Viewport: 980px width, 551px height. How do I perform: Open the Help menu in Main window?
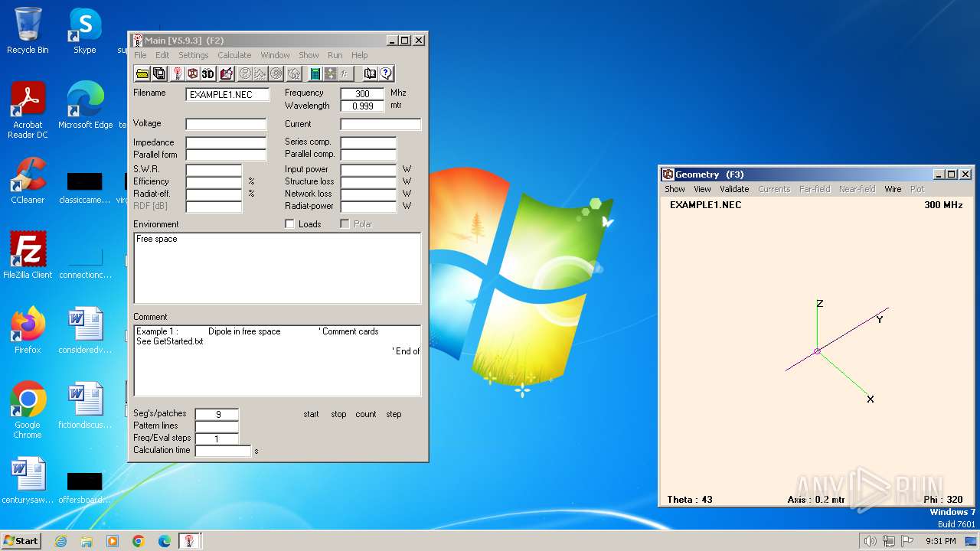tap(359, 55)
